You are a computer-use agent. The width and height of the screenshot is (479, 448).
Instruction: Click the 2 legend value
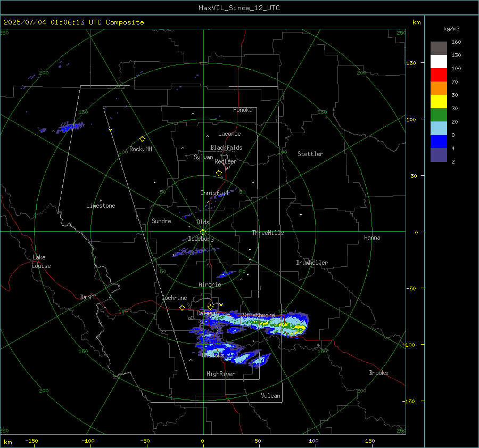[x=453, y=161]
